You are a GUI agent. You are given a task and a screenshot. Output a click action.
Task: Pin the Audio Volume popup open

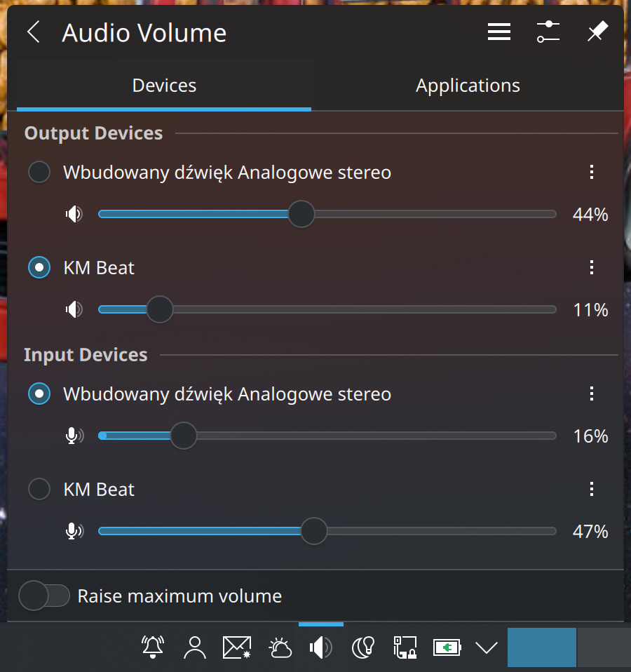tap(597, 32)
